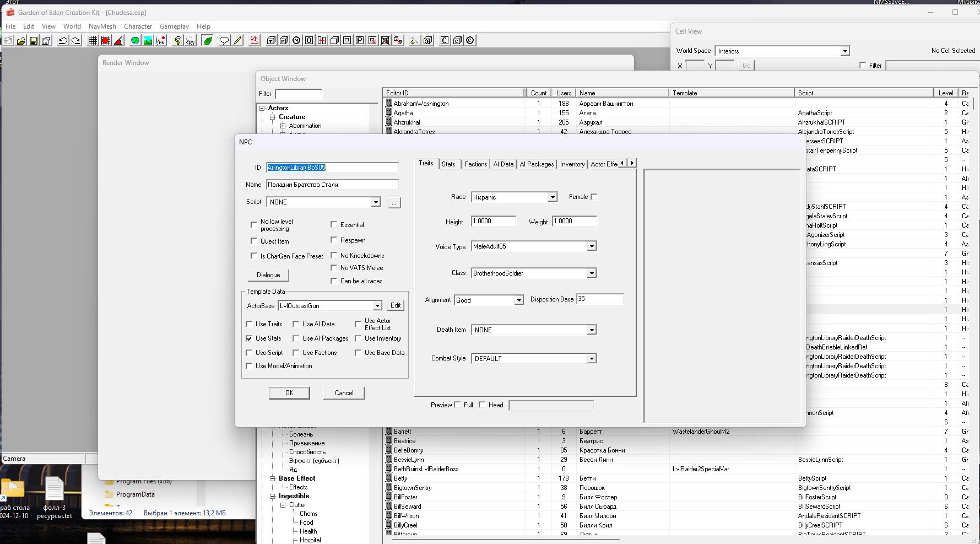Open the Inventory tab
The height and width of the screenshot is (544, 980).
572,164
